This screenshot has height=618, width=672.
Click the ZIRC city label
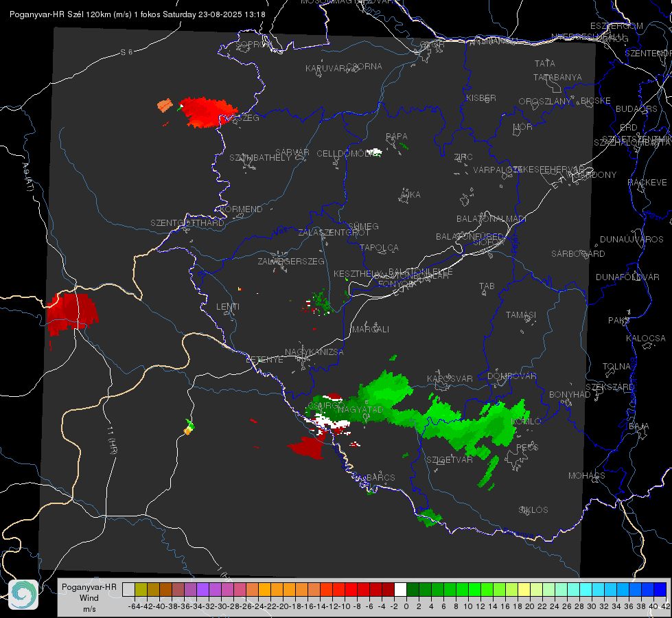(x=463, y=157)
